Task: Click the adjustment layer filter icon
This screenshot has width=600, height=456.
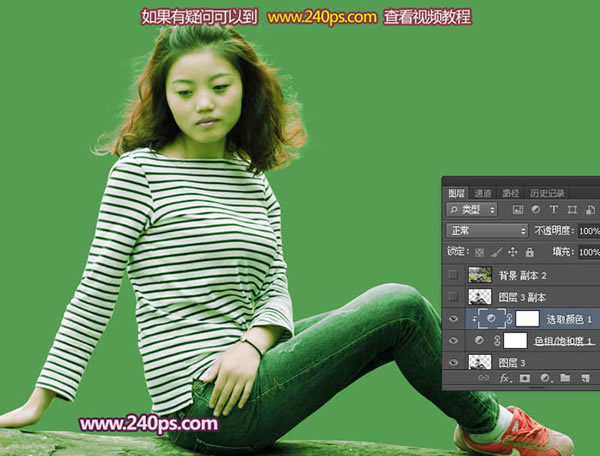Action: coord(536,210)
